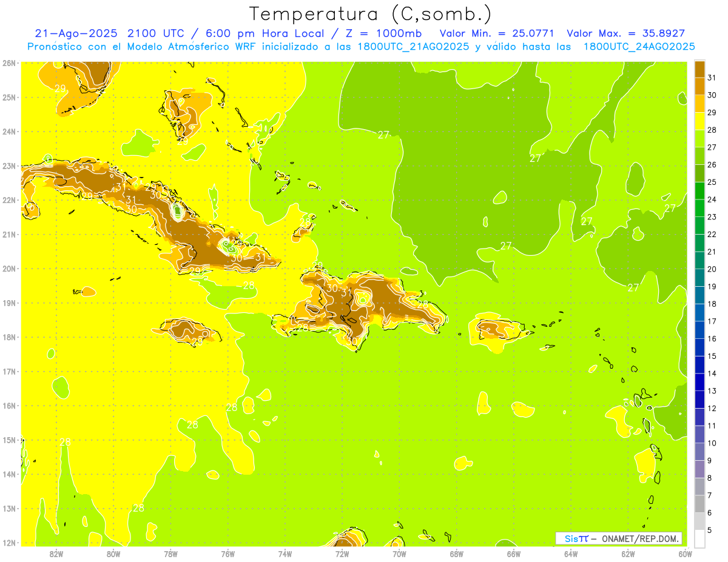
Task: Click the '23N' latitude axis label
Action: point(9,166)
